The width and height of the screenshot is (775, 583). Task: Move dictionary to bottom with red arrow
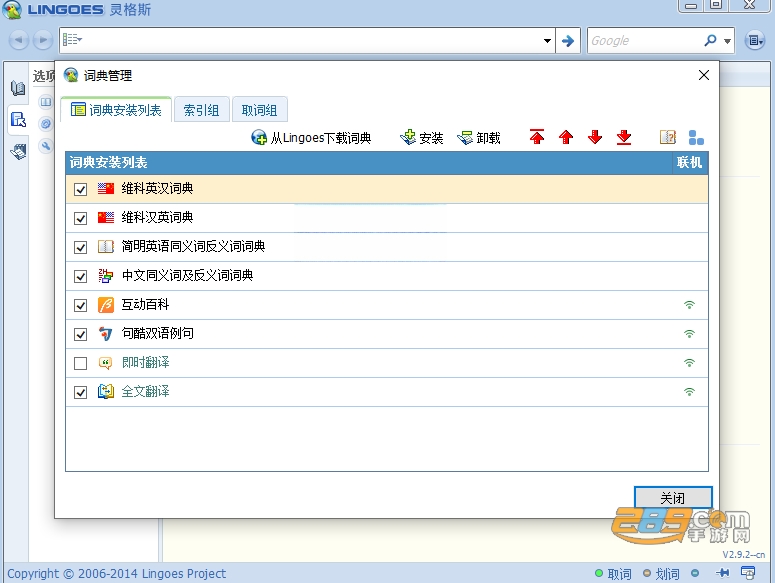pyautogui.click(x=624, y=137)
